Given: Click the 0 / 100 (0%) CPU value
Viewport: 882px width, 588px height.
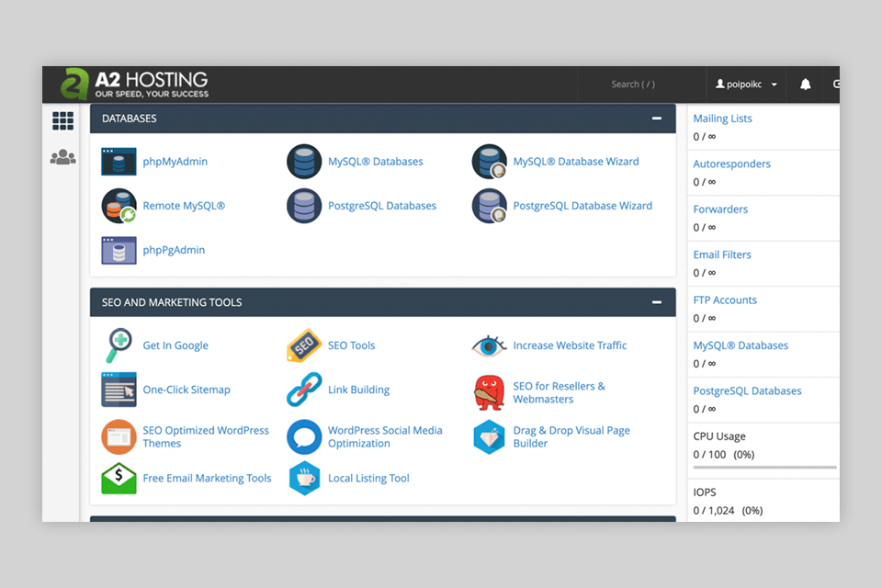Looking at the screenshot, I should pyautogui.click(x=724, y=455).
